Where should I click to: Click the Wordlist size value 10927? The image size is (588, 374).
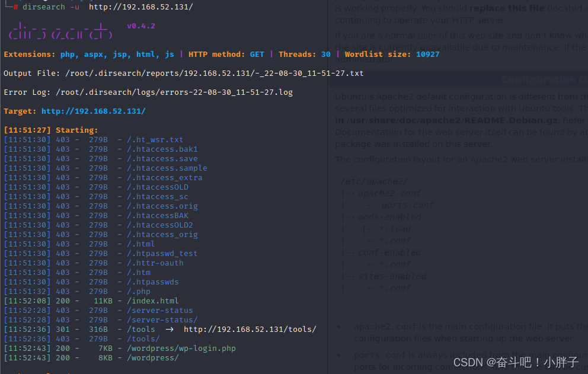point(427,55)
